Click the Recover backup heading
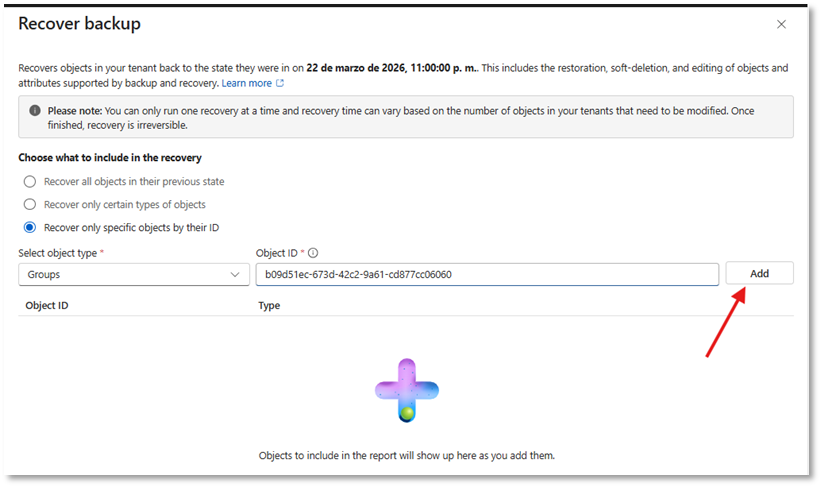Screen dimensions: 822x488 (x=80, y=23)
